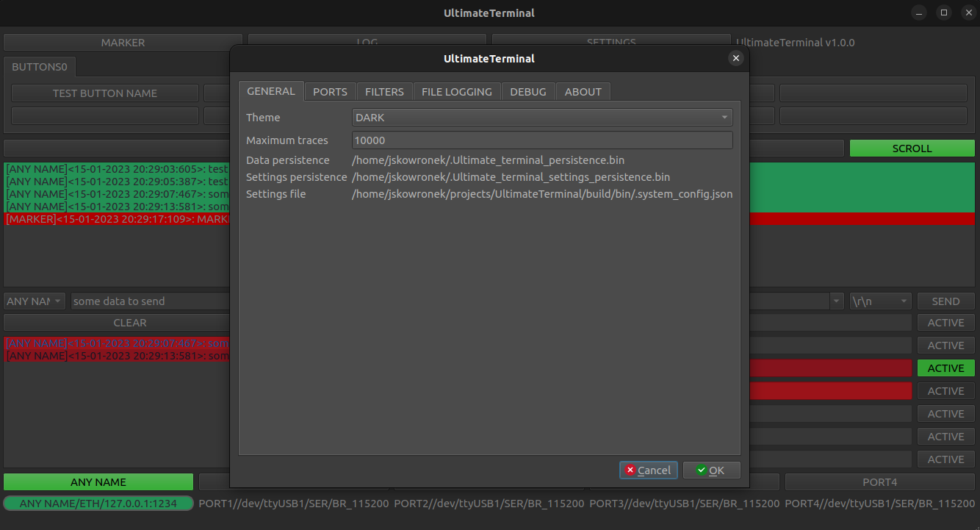The image size is (980, 530).
Task: Click the red X icon on Cancel
Action: tap(630, 470)
